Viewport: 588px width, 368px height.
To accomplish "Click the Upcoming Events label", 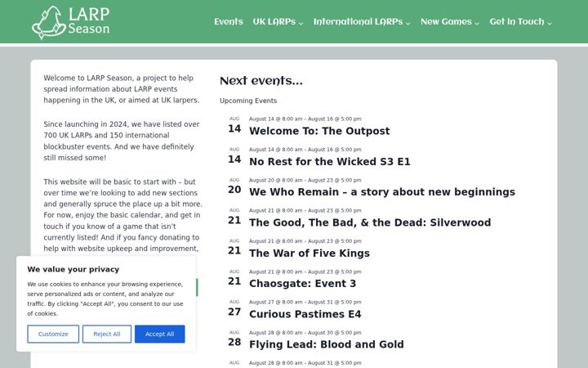I will click(248, 101).
